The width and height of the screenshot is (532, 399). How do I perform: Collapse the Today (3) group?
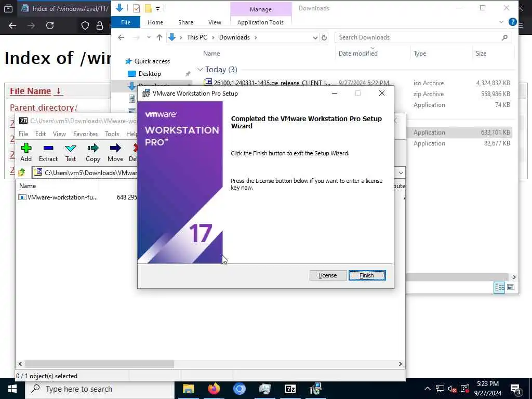200,69
